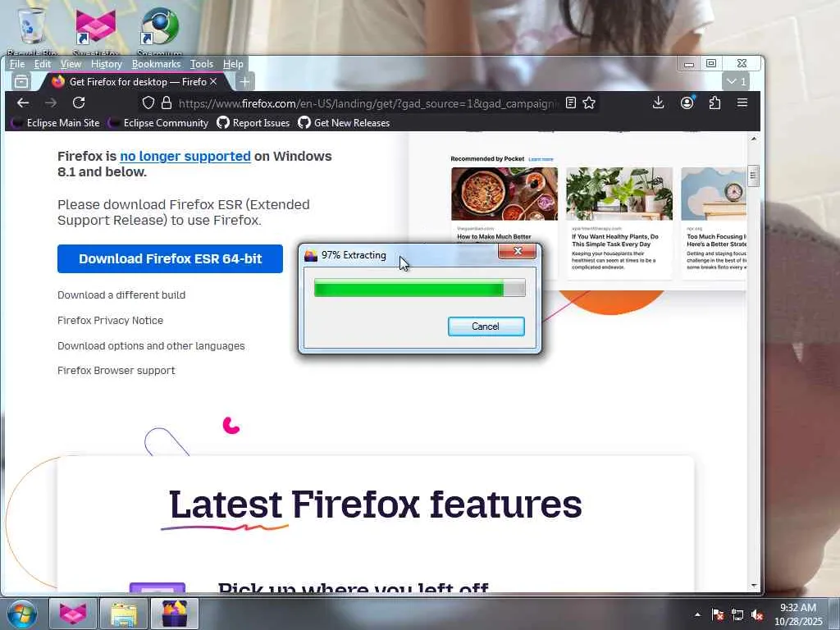Open File Explorer from taskbar
The image size is (840, 630).
123,614
